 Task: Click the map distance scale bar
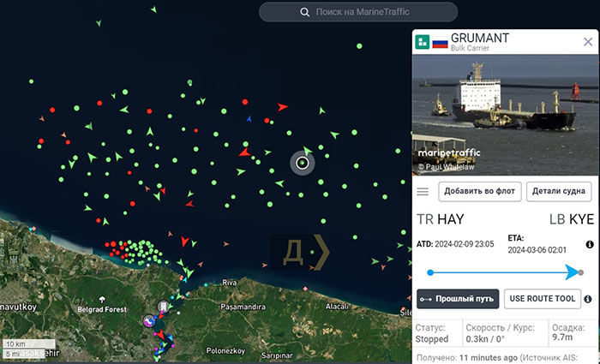(21, 349)
